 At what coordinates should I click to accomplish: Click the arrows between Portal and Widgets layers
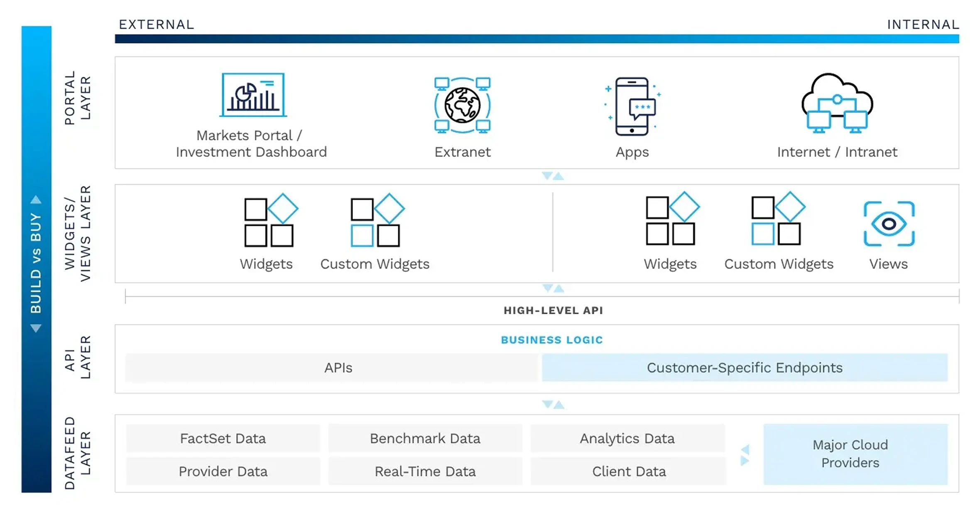point(553,176)
